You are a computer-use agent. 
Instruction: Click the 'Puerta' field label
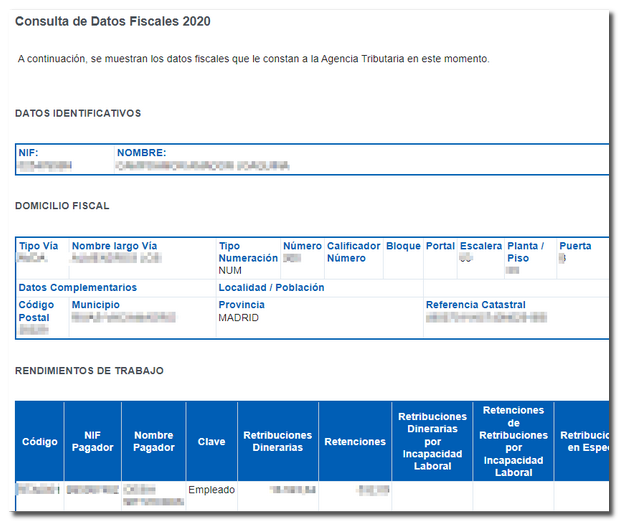coord(575,246)
